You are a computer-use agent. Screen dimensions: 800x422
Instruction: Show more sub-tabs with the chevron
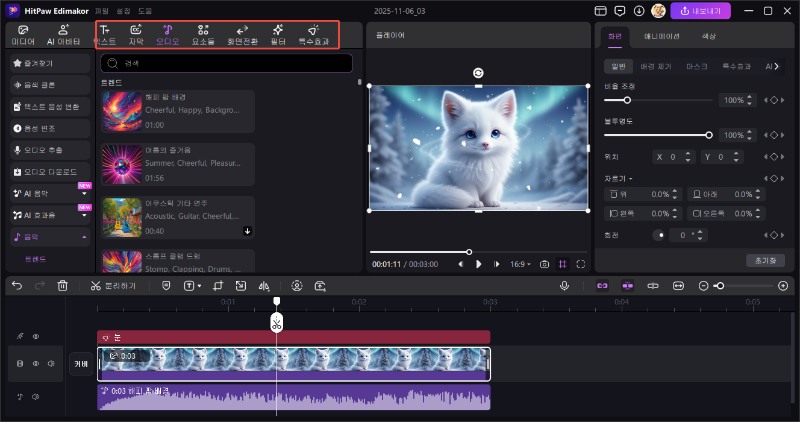(x=777, y=66)
